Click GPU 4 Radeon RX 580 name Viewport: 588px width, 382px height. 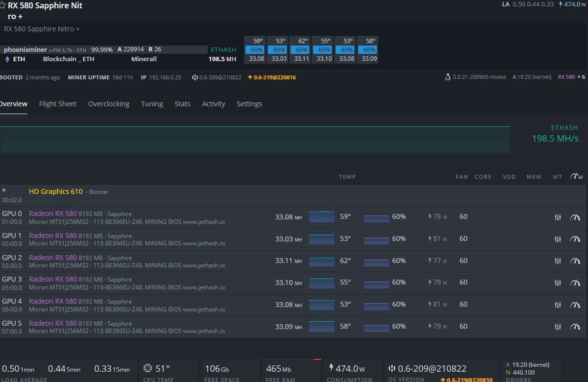53,301
